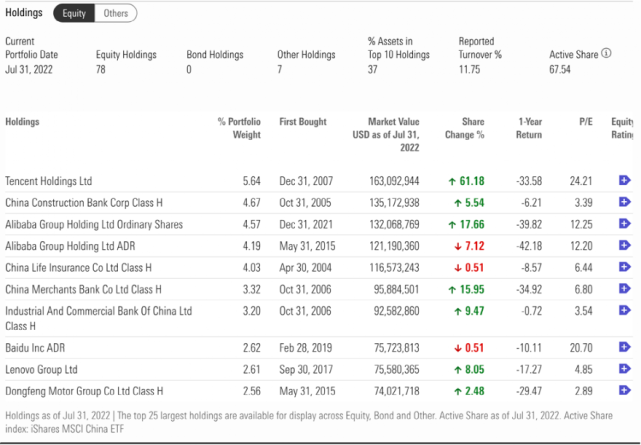Screen dimensions: 641x445
Task: Open blue arrow for Alibaba Ordinary Shares row
Action: 625,225
